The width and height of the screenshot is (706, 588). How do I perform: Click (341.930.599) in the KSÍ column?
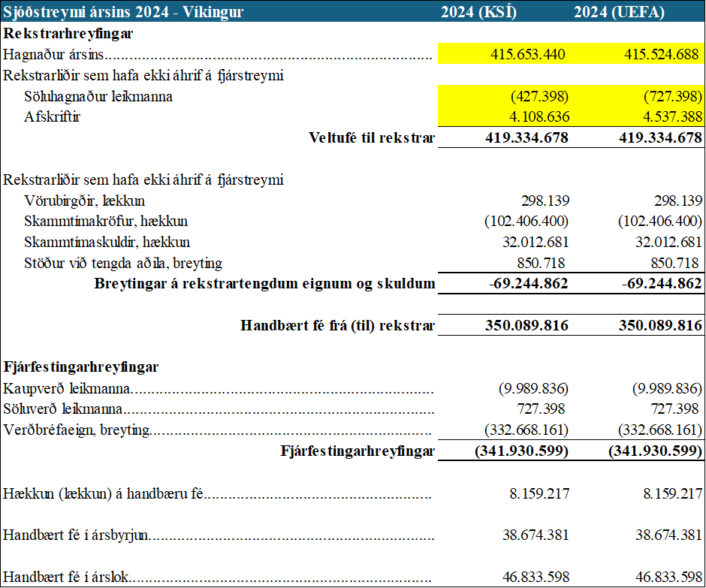522,451
